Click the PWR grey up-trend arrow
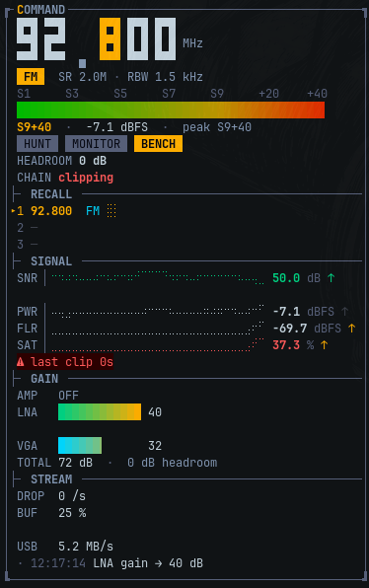Screen dimensions: 369x588 (344, 311)
